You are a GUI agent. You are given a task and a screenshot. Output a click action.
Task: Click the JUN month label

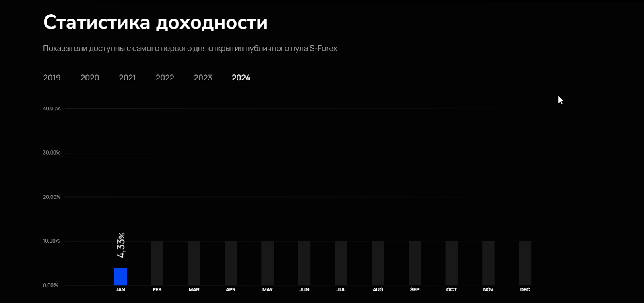click(x=304, y=290)
